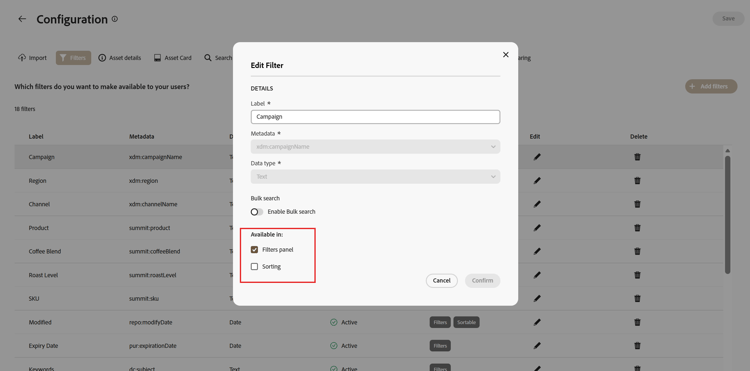
Task: Click the Filters tag in Expiry Date row
Action: click(440, 346)
